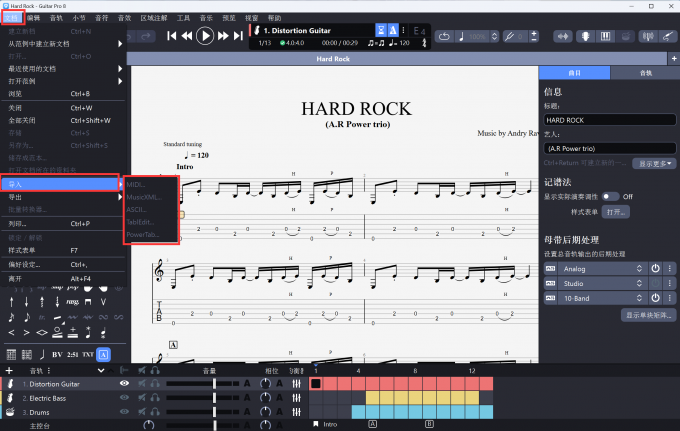Toggle the concert pitch display switch
Screen dimensions: 680x431
pos(609,197)
